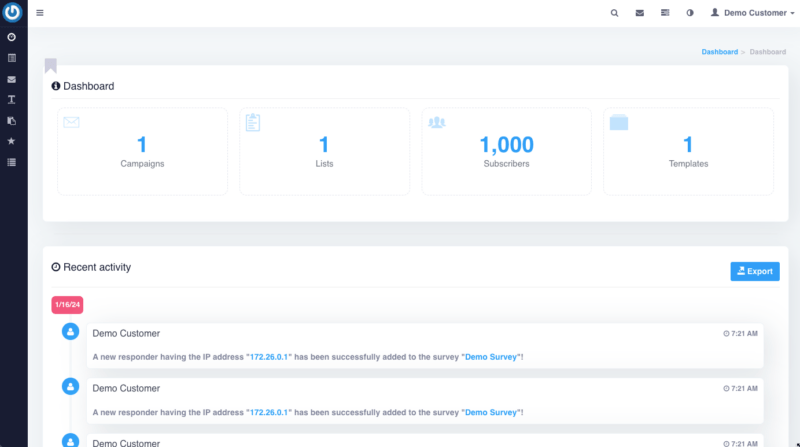Open the envelope Campaigns icon in sidebar
800x447 pixels.
12,79
